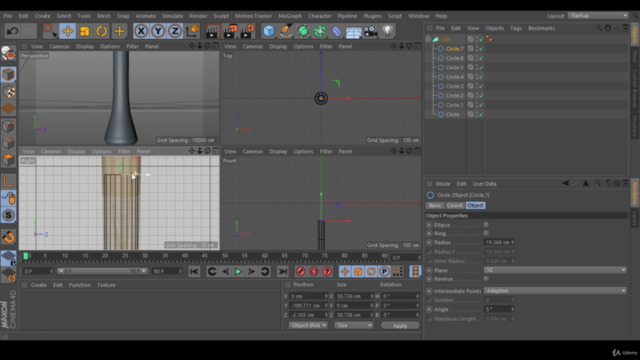Screen dimensions: 640x360
Task: Collapse the Loft object hierarchy
Action: click(428, 39)
